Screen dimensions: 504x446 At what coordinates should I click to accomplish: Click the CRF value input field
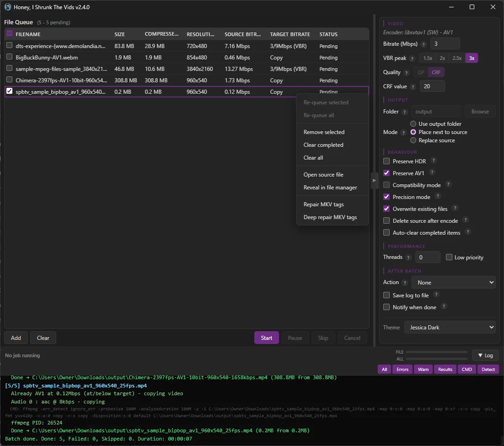[x=432, y=86]
